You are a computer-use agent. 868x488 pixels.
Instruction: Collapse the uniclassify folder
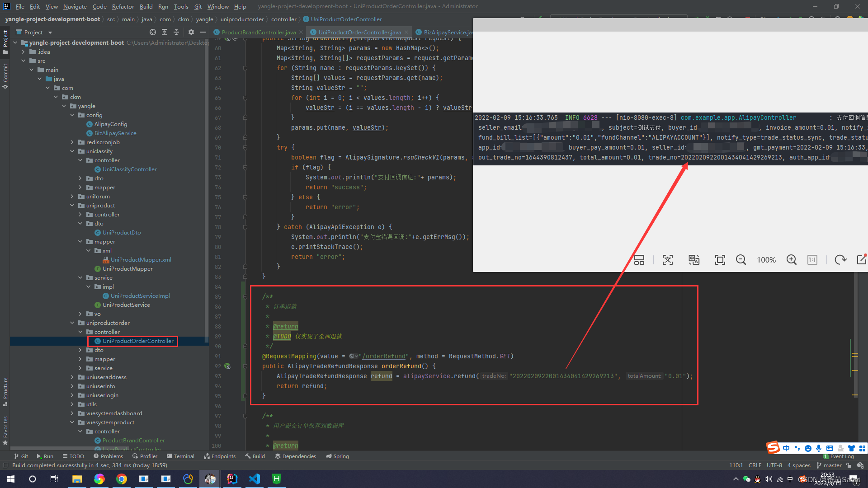pyautogui.click(x=72, y=151)
